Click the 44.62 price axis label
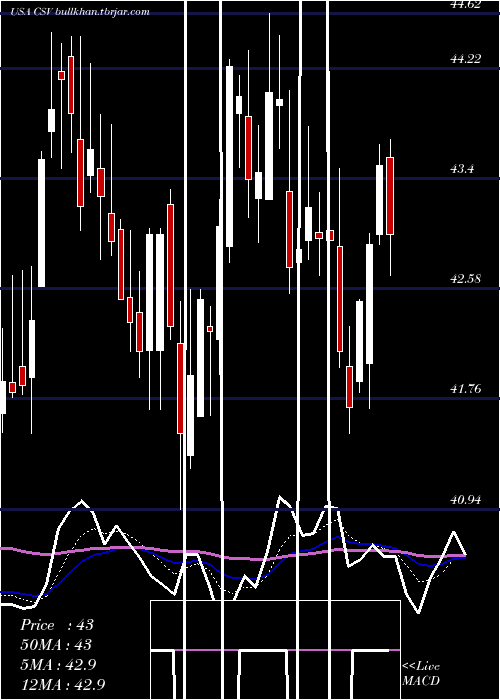The image size is (500, 700). pos(466,4)
